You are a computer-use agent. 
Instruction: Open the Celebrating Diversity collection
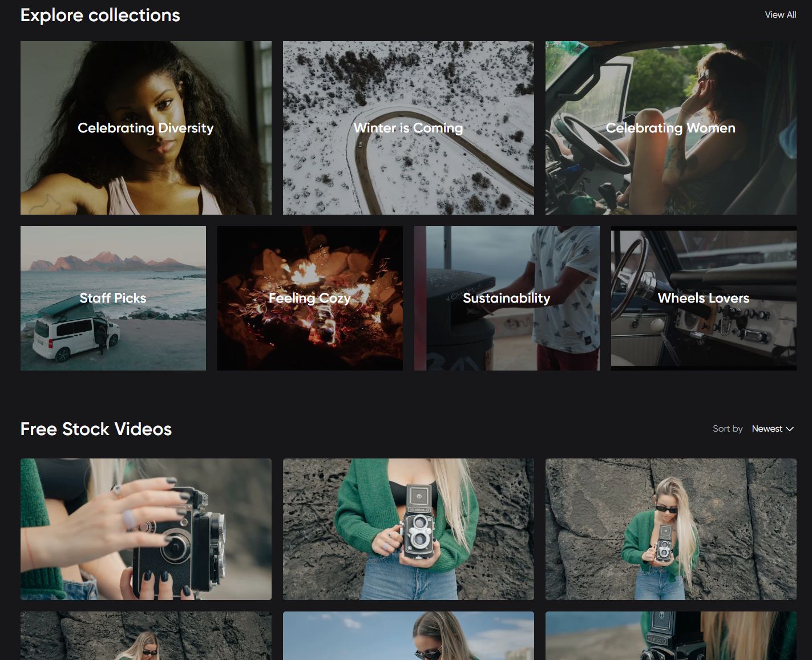coord(146,128)
